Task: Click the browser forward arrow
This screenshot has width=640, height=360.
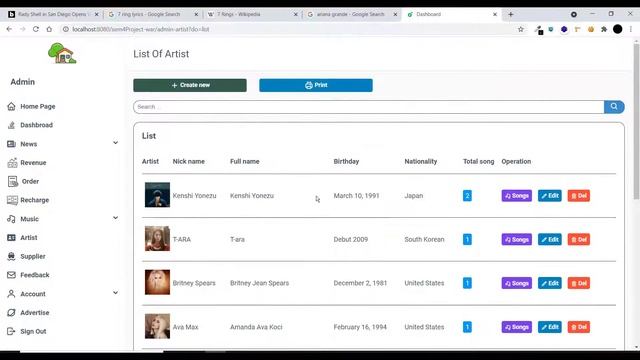Action: tap(22, 29)
